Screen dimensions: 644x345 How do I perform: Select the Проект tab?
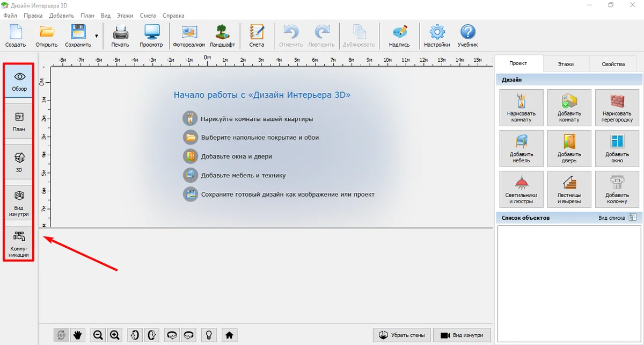518,63
